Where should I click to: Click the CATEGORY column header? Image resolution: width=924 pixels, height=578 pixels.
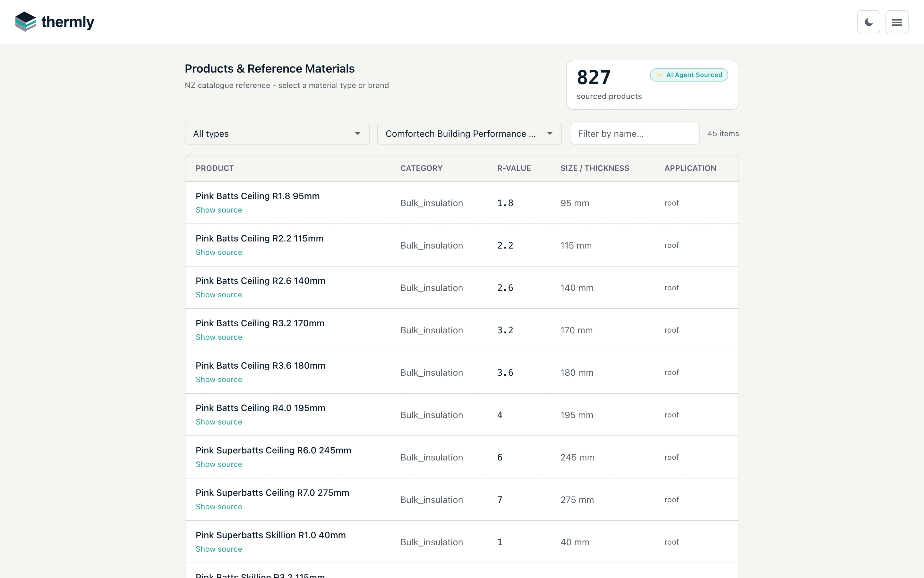tap(421, 168)
